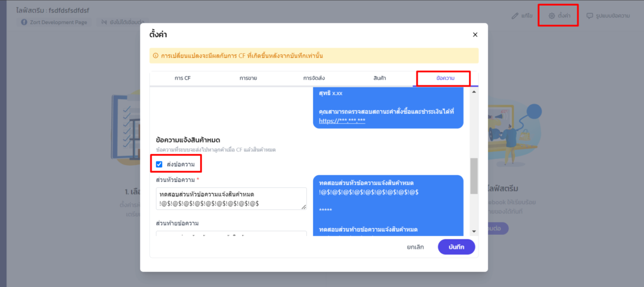
Task: Open the https://***.***.*** link in preview
Action: coord(342,119)
